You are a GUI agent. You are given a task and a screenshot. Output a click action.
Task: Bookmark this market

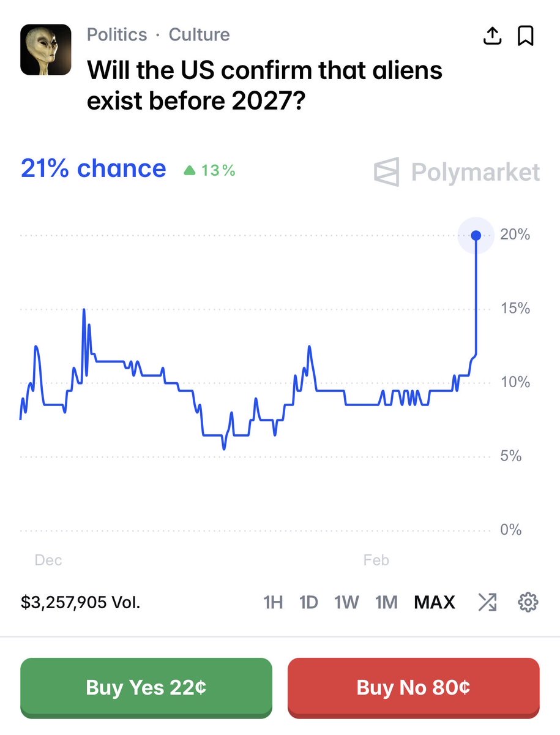click(526, 37)
